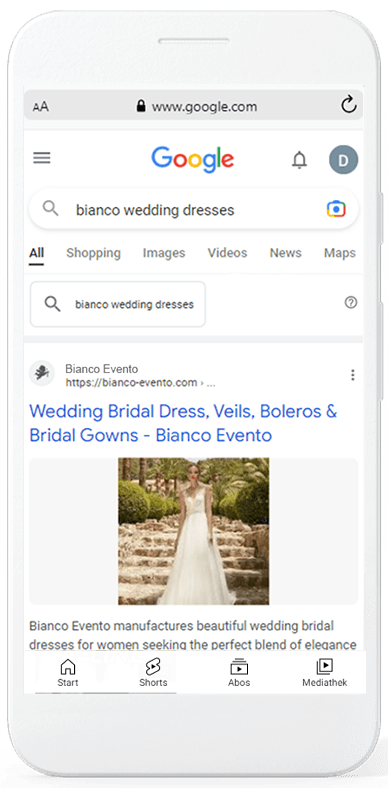
Task: Open the wedding dress thumbnail image
Action: pyautogui.click(x=193, y=531)
